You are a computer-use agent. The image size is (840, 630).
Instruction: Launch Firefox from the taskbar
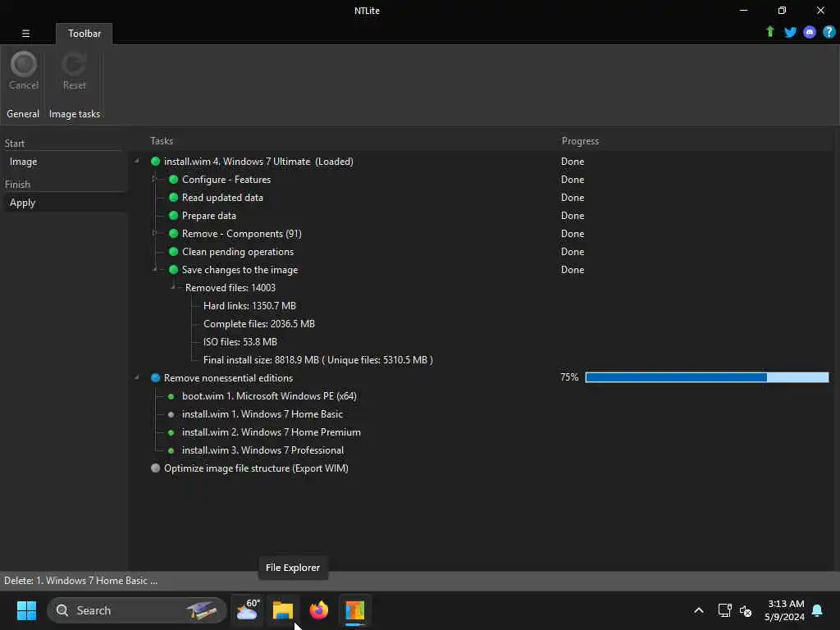[x=319, y=610]
